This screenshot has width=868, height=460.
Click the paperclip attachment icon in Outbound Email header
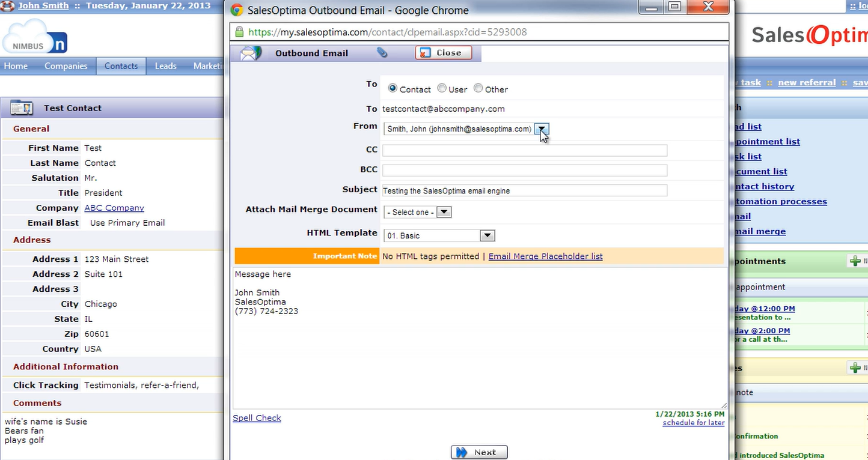pyautogui.click(x=383, y=52)
